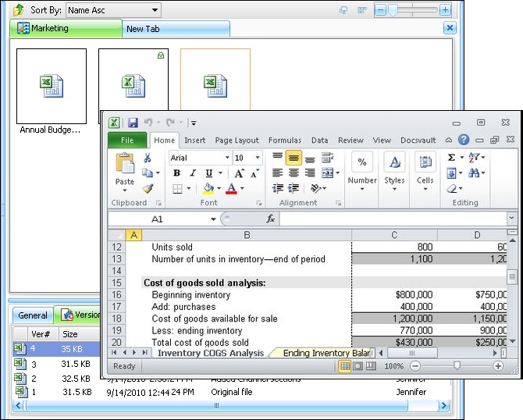The image size is (523, 420).
Task: Toggle Bold formatting
Action: click(177, 173)
